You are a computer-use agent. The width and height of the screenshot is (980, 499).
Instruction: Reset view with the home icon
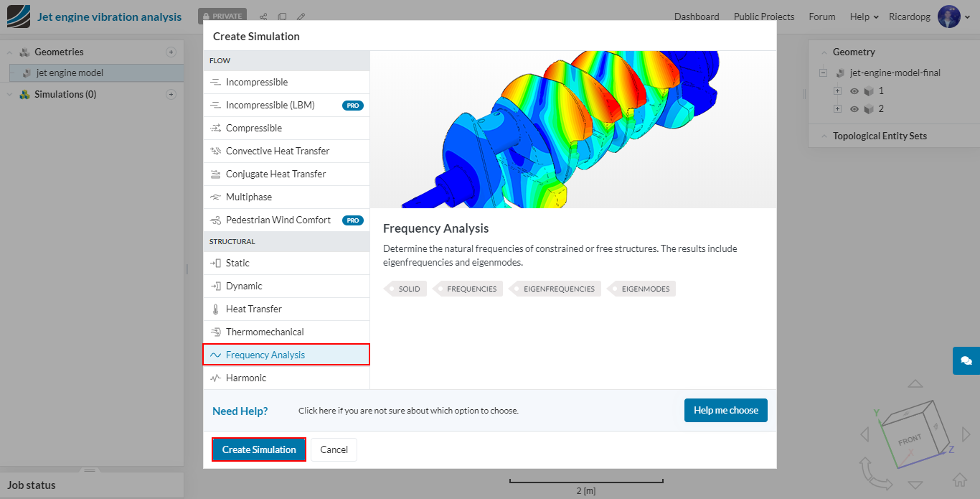tap(959, 480)
